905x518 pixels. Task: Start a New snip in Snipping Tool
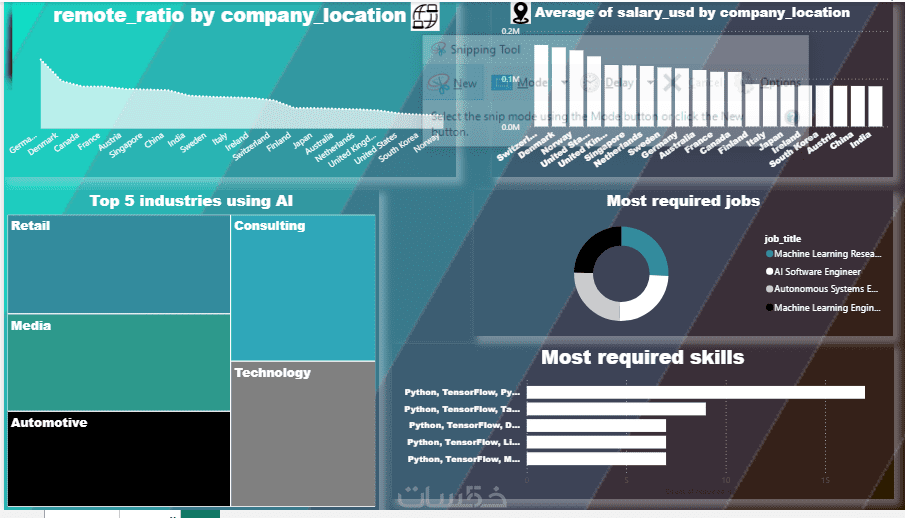pos(453,84)
